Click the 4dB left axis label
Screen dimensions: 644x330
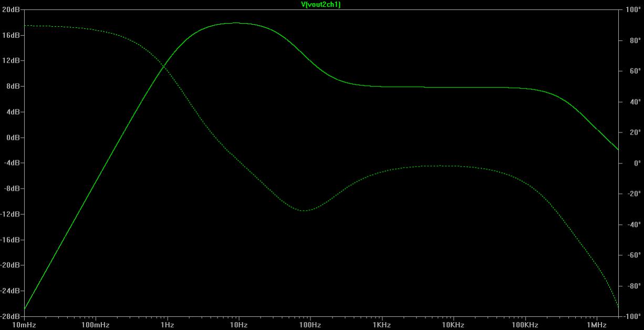pos(12,112)
